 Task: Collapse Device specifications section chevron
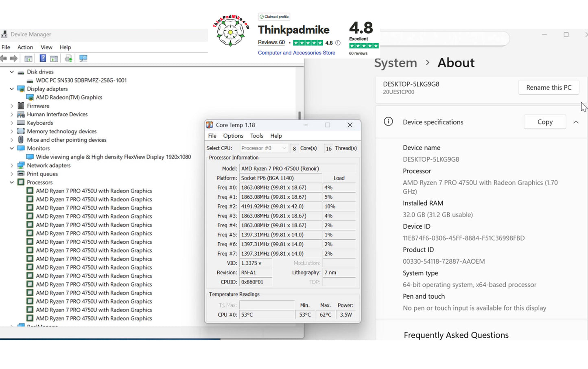click(x=576, y=122)
